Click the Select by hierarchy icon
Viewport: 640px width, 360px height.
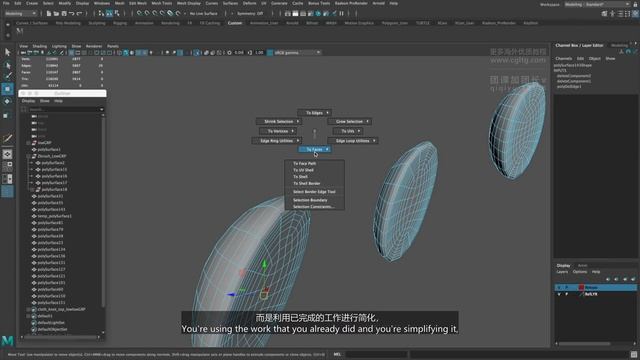(x=101, y=13)
